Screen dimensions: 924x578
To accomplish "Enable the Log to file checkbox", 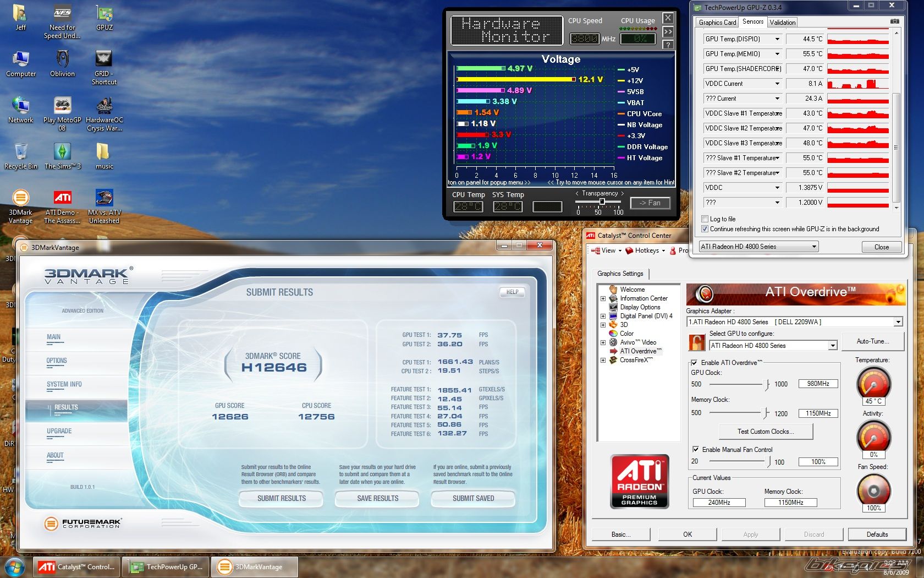I will click(705, 219).
